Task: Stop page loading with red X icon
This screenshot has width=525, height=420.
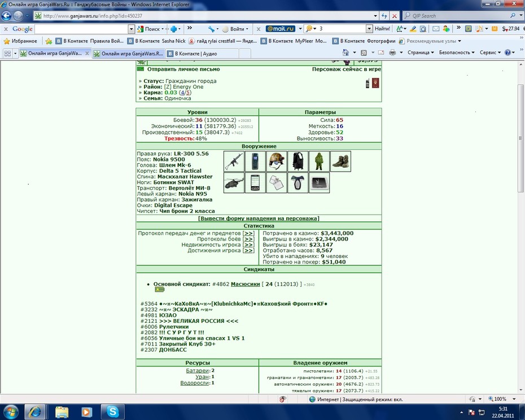Action: [x=395, y=16]
